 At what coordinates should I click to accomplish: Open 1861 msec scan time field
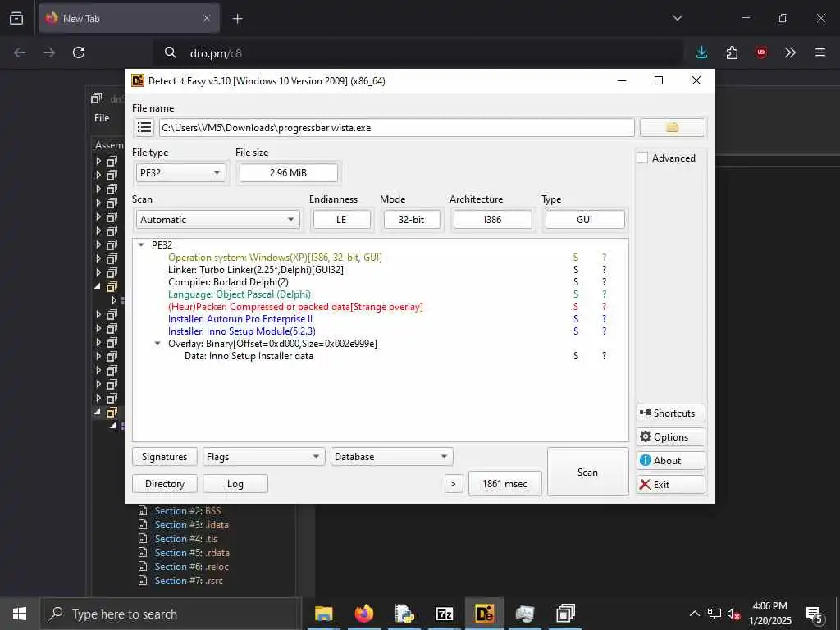(504, 484)
